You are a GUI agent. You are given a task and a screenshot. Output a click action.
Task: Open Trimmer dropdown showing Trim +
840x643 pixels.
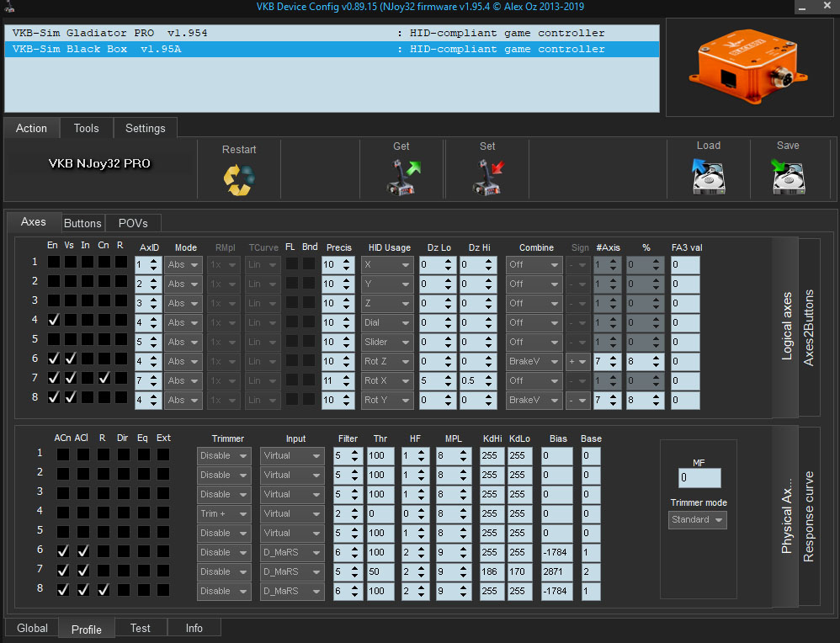coord(224,514)
